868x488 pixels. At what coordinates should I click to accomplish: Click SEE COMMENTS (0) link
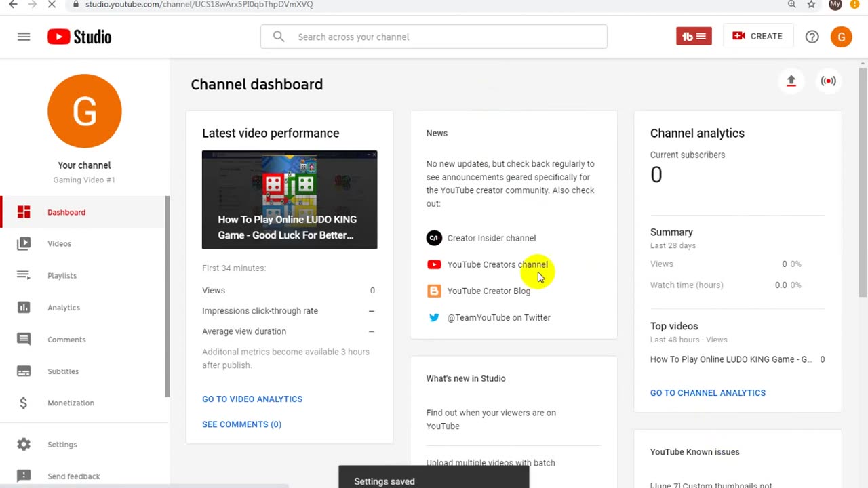coord(241,424)
